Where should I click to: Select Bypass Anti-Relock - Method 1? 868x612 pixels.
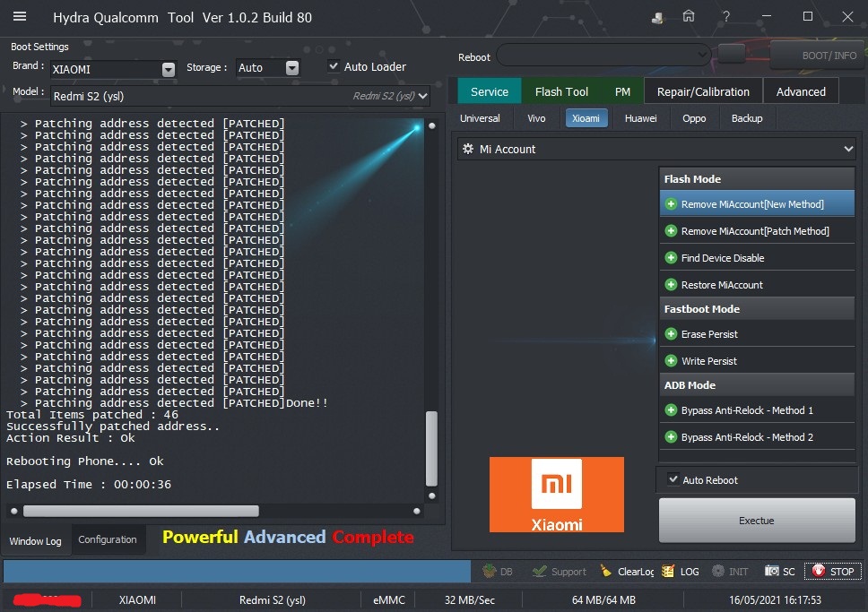point(757,410)
